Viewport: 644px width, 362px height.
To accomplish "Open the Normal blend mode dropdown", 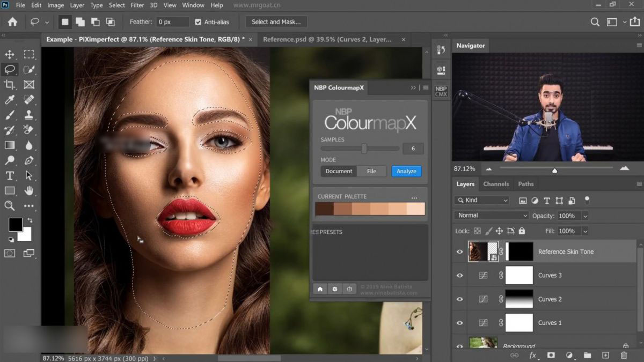I will 491,216.
